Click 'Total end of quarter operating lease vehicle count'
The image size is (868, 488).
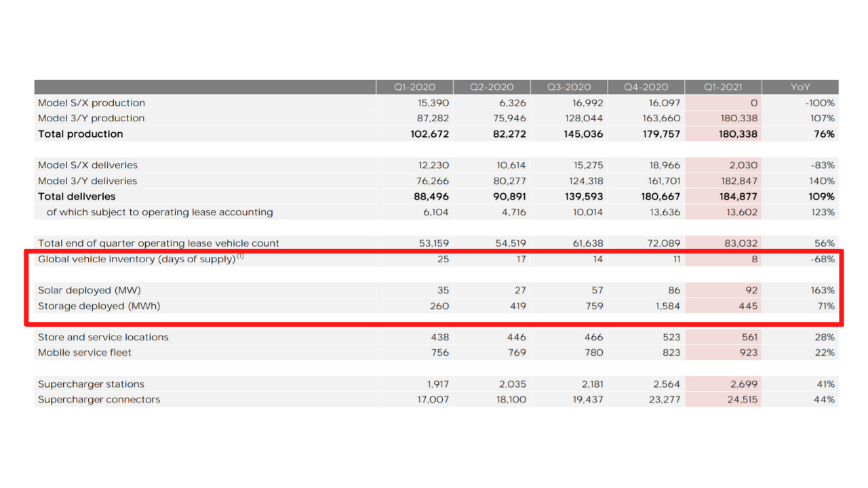pos(159,243)
